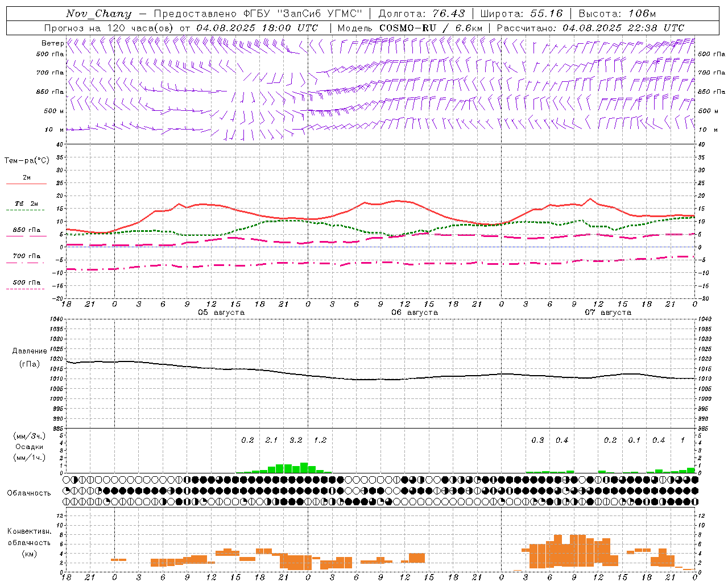The width and height of the screenshot is (728, 582).
Task: Click the station name Nov_Chany in header
Action: click(98, 14)
